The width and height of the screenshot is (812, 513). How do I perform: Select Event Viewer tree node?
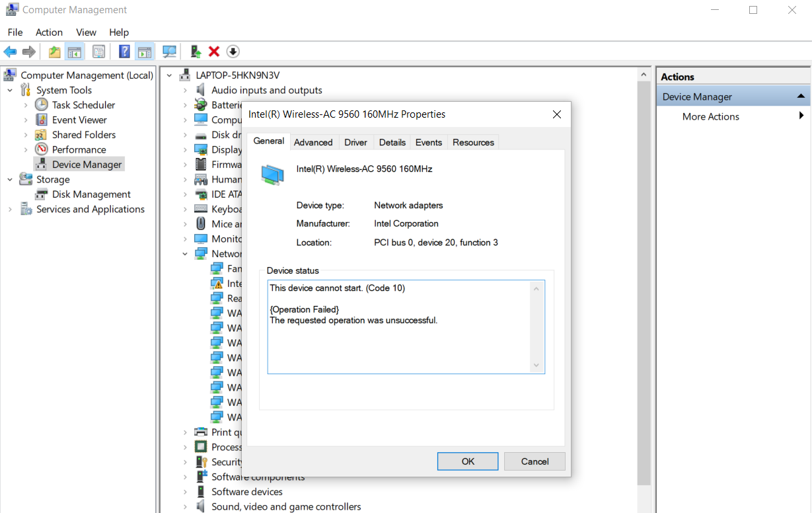79,120
